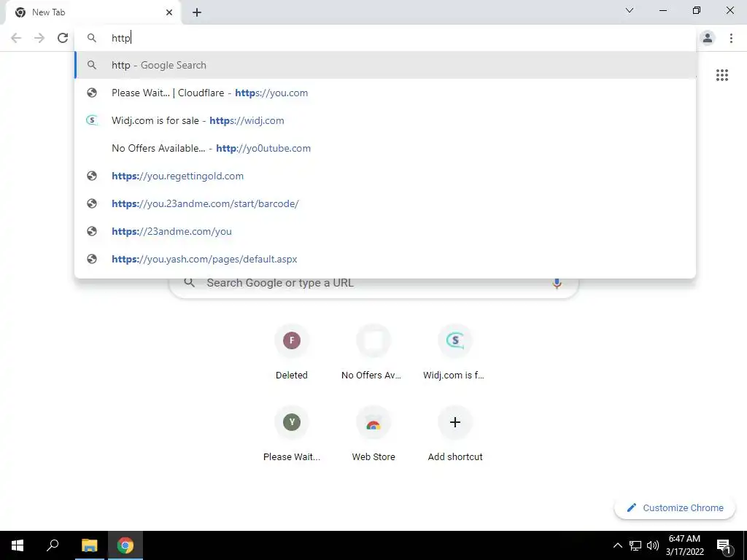Click the browser forward arrow
Image resolution: width=747 pixels, height=560 pixels.
click(39, 38)
